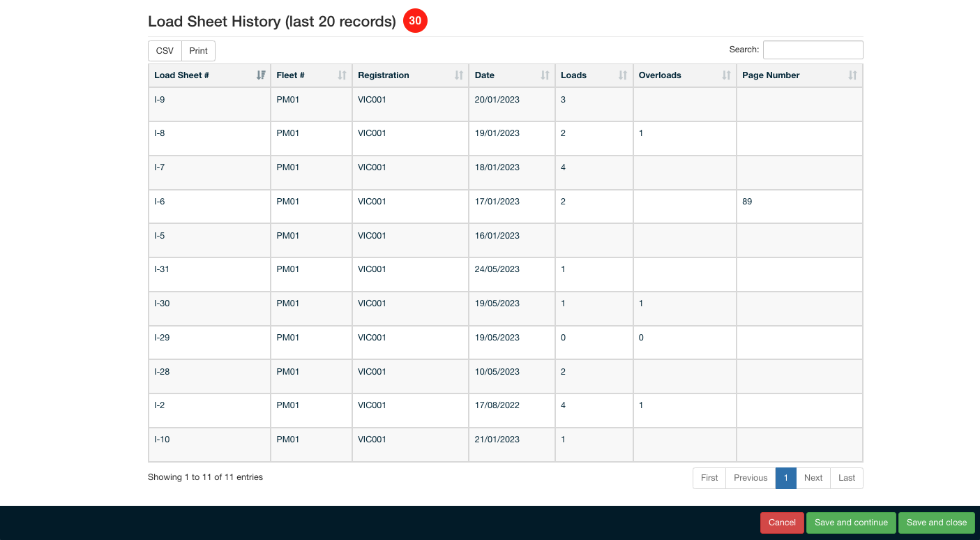Go to the First page
Screen dimensions: 980x540
coord(709,477)
